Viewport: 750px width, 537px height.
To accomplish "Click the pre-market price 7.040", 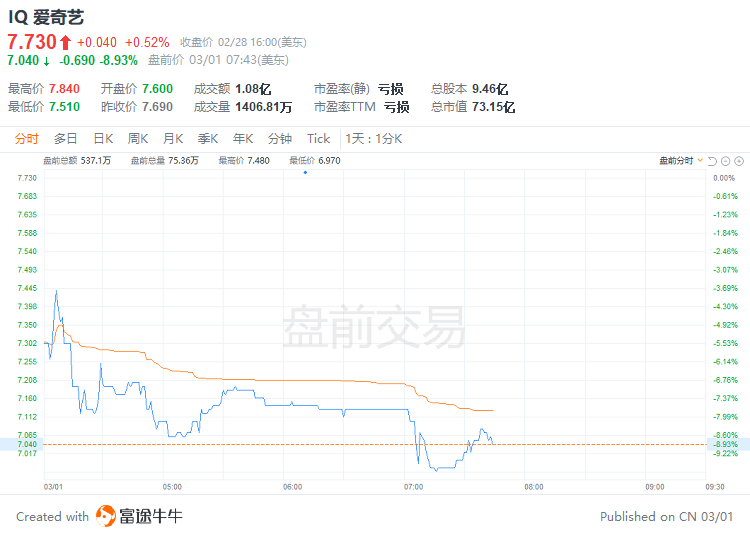I will [23, 60].
